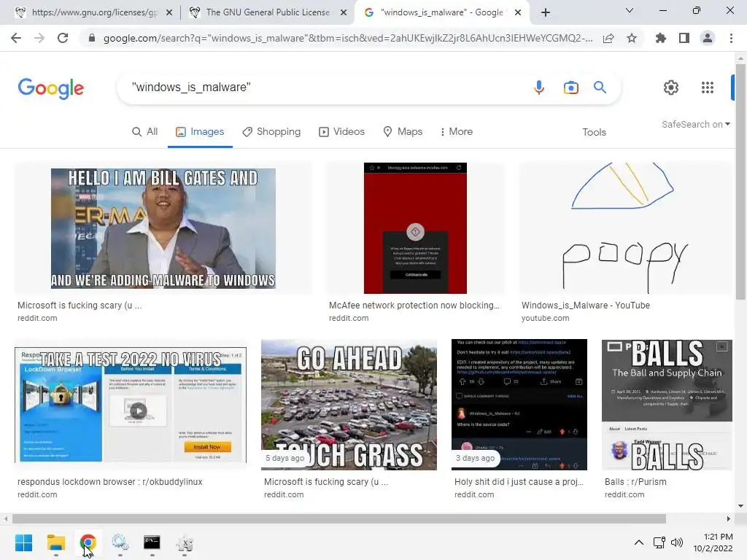Click the URL in the address bar
This screenshot has height=560, width=747.
(348, 38)
